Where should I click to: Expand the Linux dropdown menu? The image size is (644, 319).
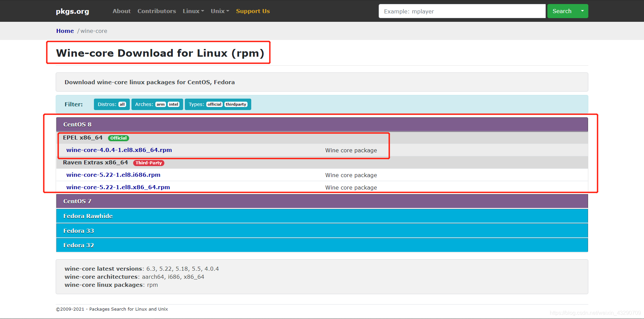coord(193,11)
